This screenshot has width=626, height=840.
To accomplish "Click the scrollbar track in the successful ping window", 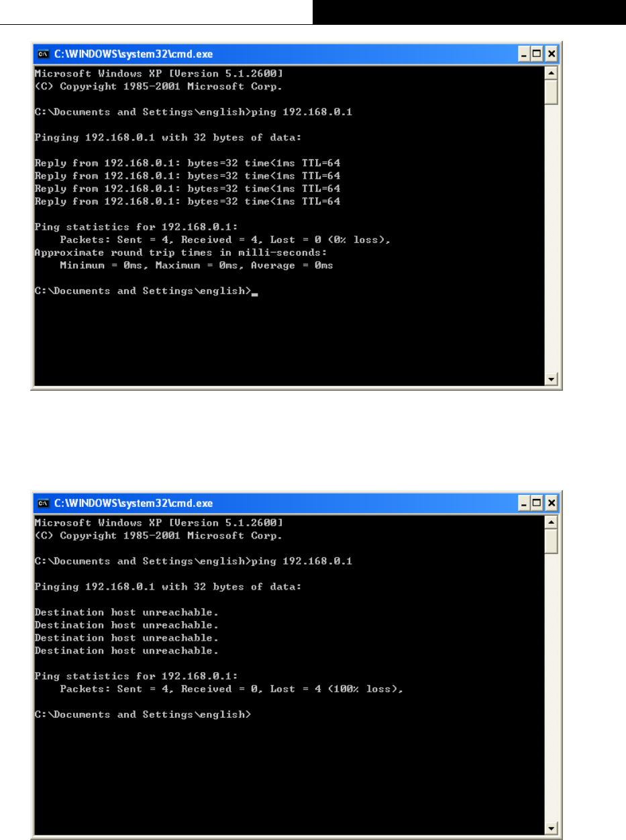I will click(552, 238).
